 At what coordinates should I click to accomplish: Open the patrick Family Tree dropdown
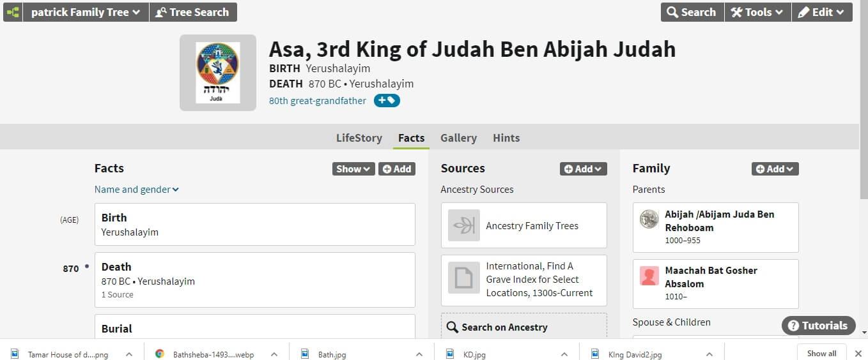(86, 12)
